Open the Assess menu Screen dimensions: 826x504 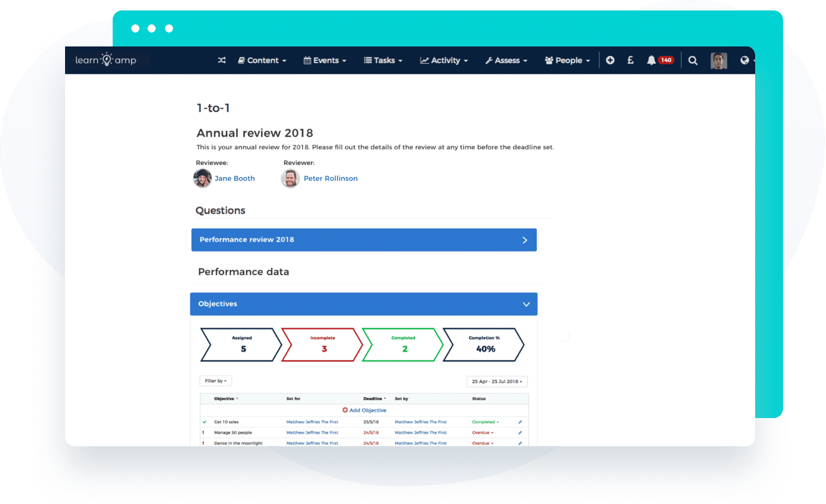505,60
